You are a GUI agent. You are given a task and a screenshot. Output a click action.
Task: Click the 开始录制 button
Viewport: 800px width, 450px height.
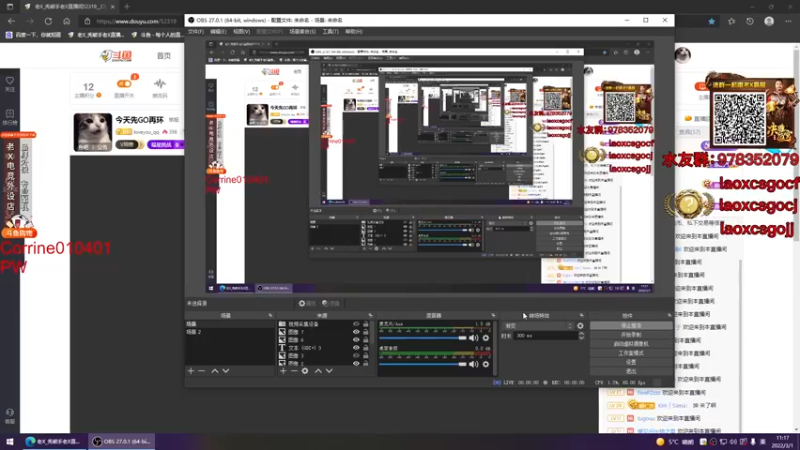[x=631, y=335]
